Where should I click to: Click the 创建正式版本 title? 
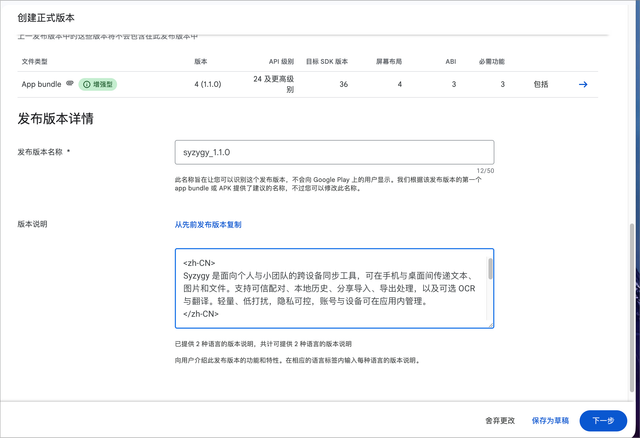pyautogui.click(x=46, y=18)
